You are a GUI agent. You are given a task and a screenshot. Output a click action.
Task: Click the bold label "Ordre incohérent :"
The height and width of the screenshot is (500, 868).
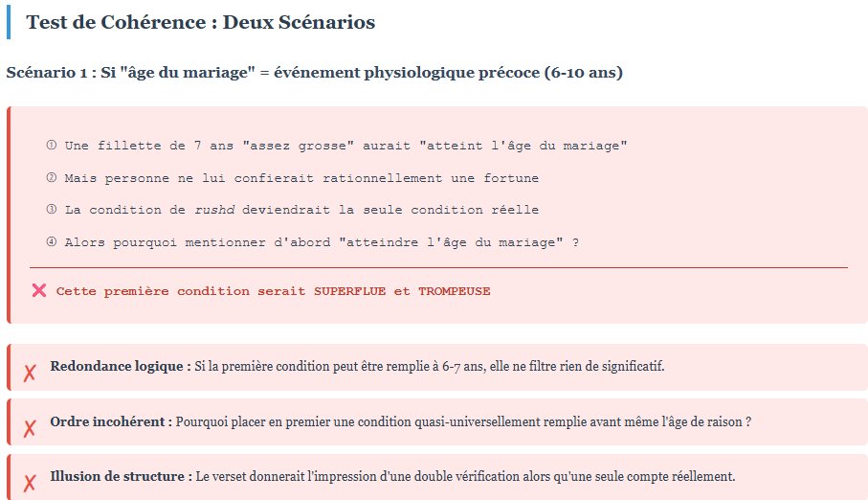point(111,421)
